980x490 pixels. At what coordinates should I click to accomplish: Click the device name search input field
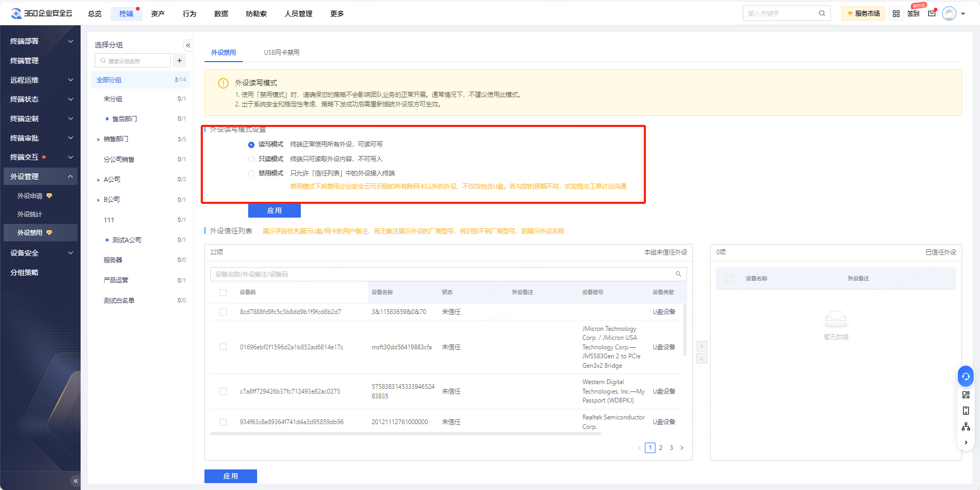(443, 274)
